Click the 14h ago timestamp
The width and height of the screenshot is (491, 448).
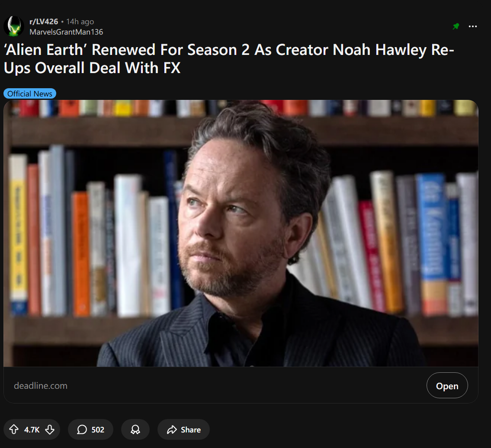(80, 22)
